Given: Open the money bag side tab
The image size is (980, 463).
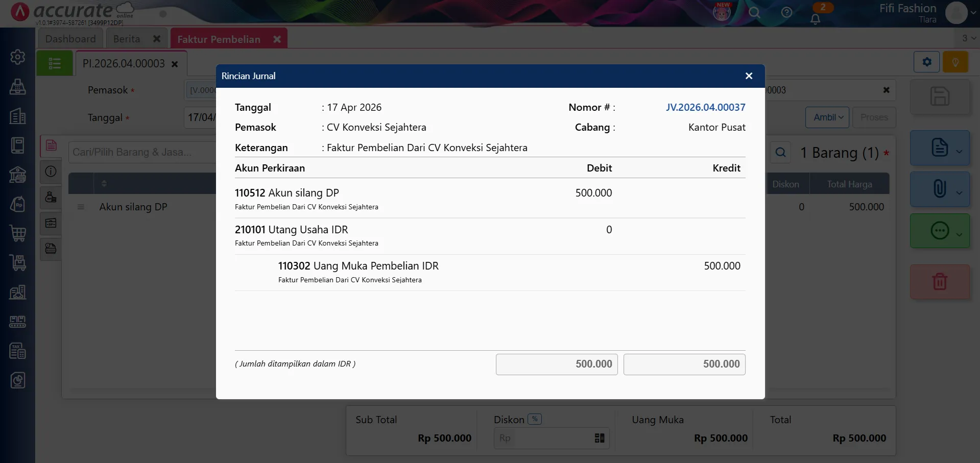Looking at the screenshot, I should click(x=51, y=197).
